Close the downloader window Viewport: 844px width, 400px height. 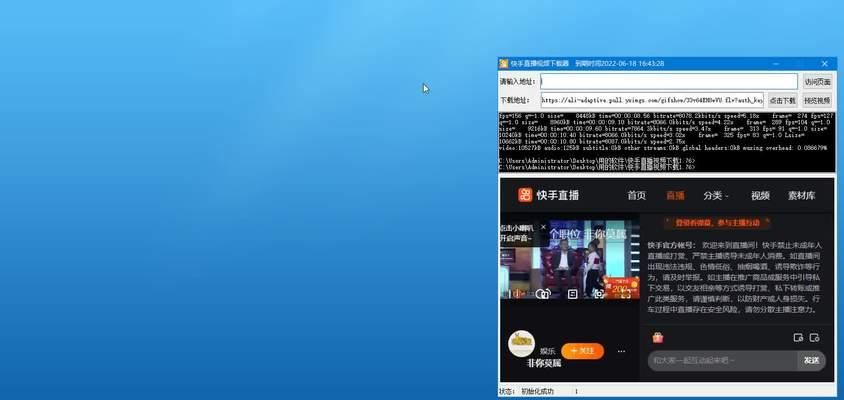point(825,64)
